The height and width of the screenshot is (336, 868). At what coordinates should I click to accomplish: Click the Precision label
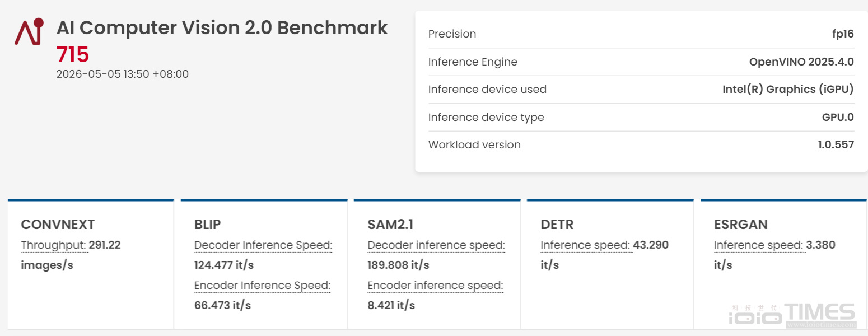pyautogui.click(x=452, y=34)
